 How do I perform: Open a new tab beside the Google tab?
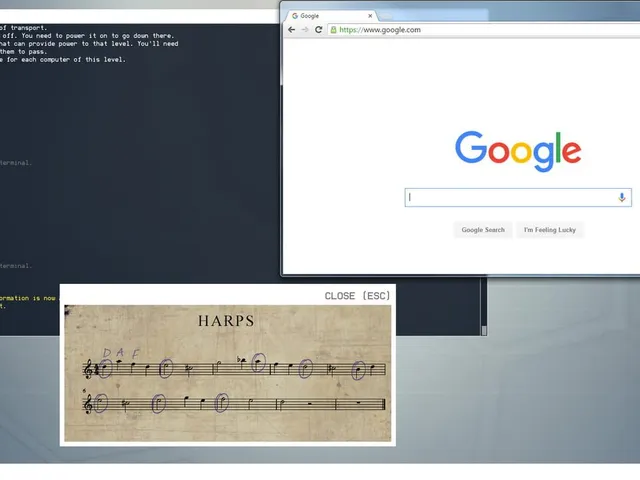(x=386, y=16)
